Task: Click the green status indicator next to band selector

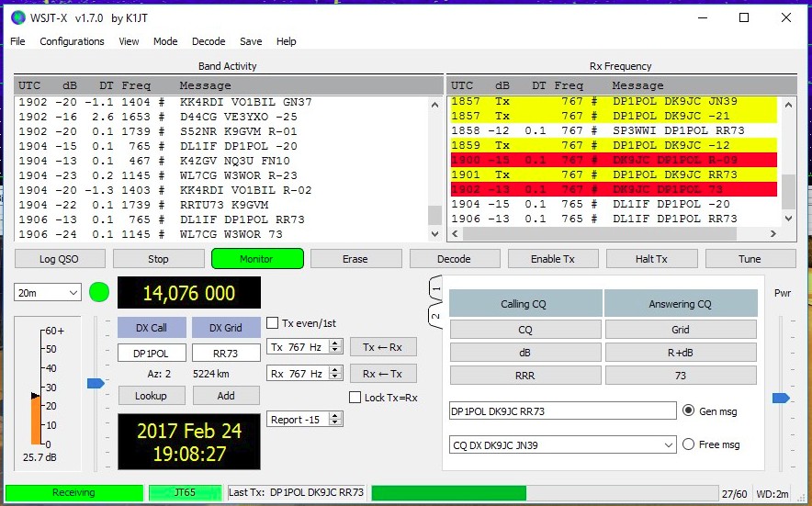Action: point(99,292)
